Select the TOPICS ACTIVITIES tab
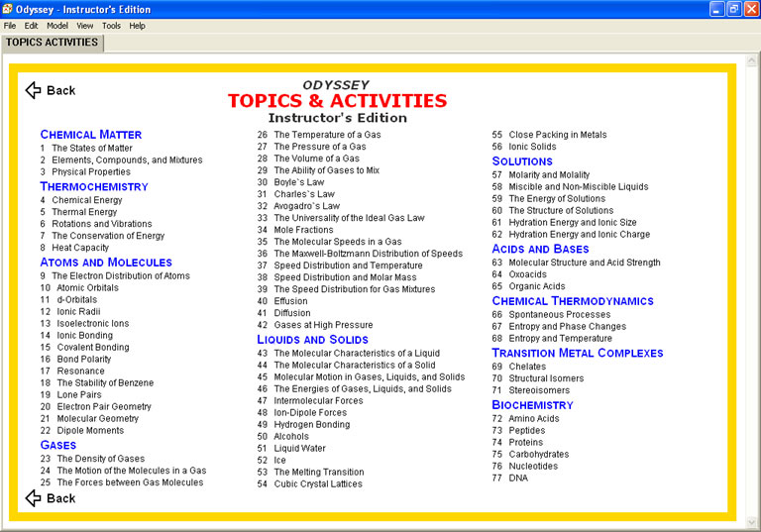Viewport: 761px width, 532px height. pos(52,43)
